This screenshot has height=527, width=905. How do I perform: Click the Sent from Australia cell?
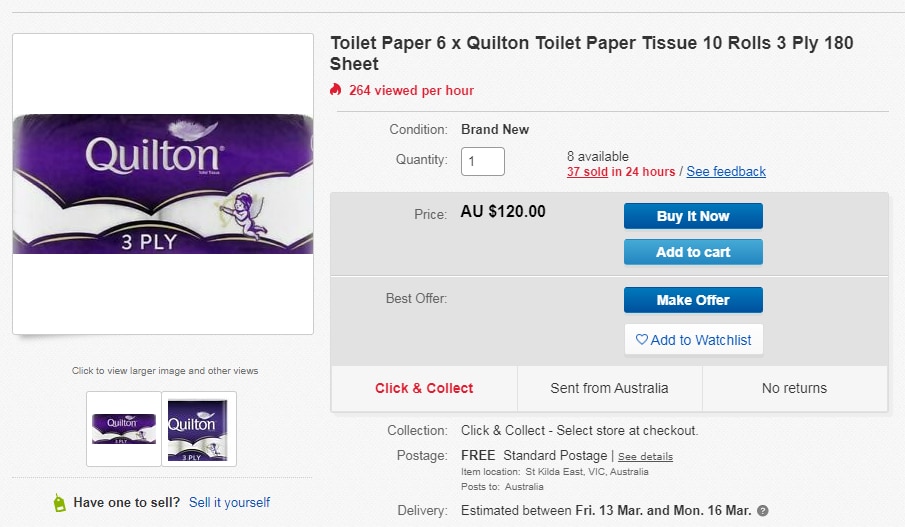[x=609, y=388]
